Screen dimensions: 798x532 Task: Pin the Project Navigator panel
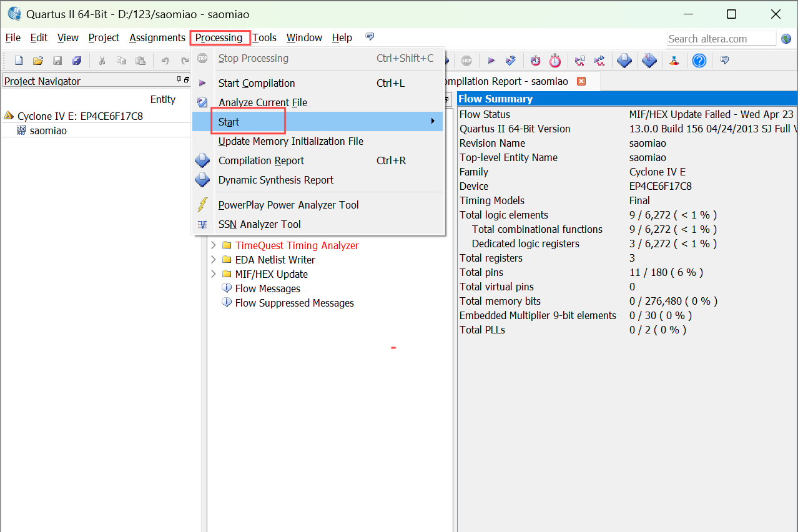click(x=179, y=80)
